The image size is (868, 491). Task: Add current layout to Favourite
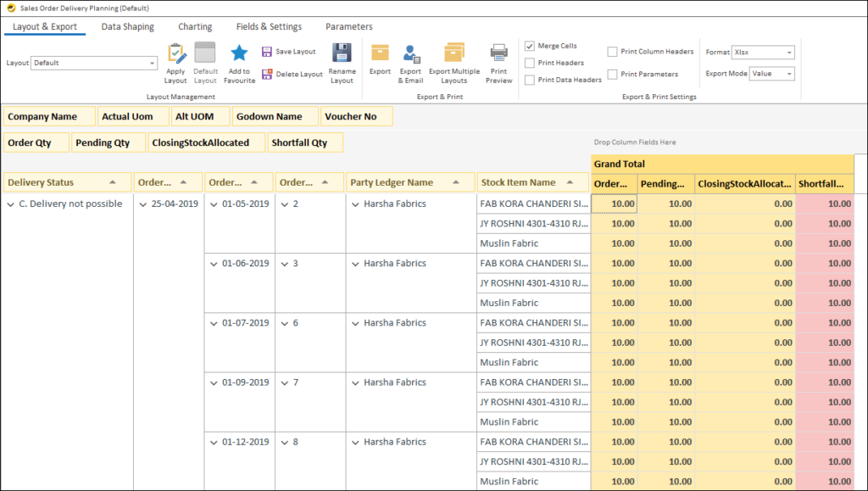239,62
